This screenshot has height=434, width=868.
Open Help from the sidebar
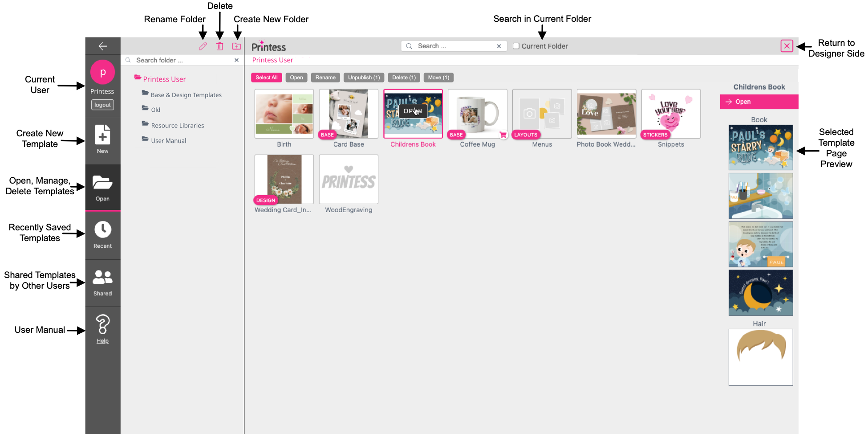click(x=103, y=329)
